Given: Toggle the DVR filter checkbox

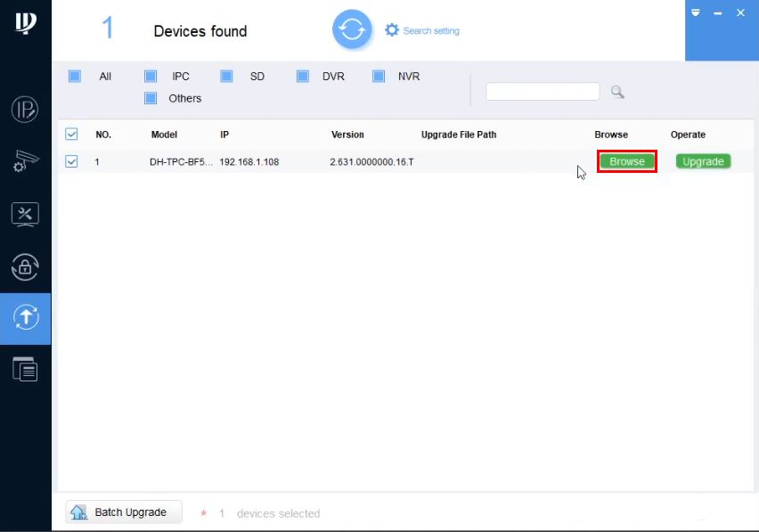Looking at the screenshot, I should (303, 76).
